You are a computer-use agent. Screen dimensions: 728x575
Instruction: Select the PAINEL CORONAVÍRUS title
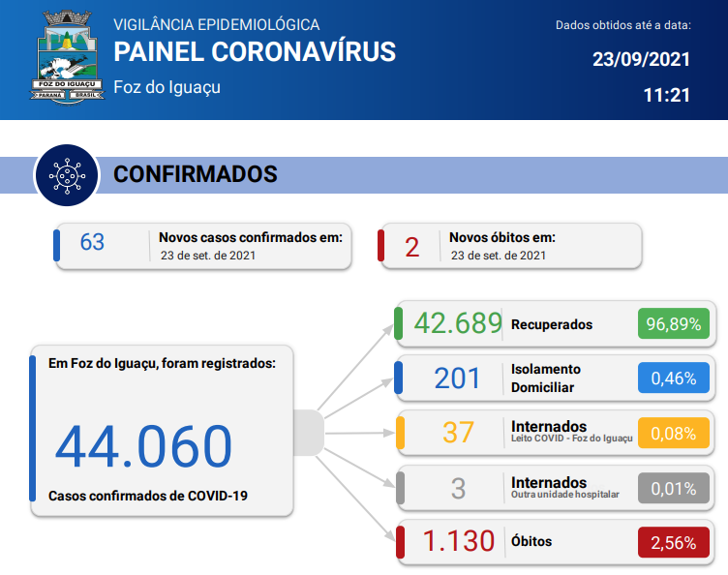pyautogui.click(x=255, y=51)
